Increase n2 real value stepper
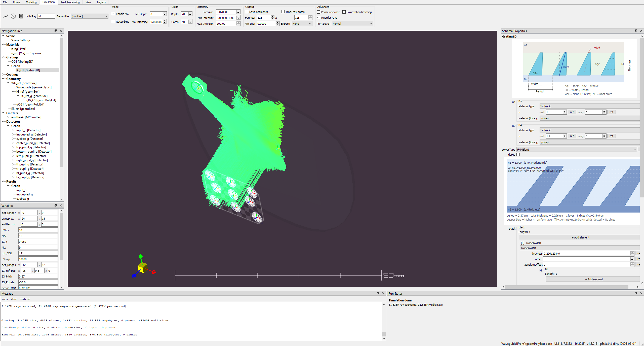Viewport: 644px width, 346px height. (565, 135)
